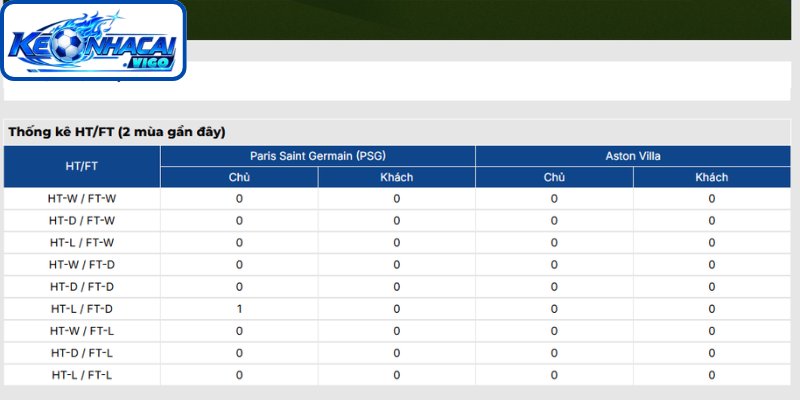The height and width of the screenshot is (400, 800).
Task: Click PSG Khách value in HT-W / FT-W row
Action: (x=396, y=199)
